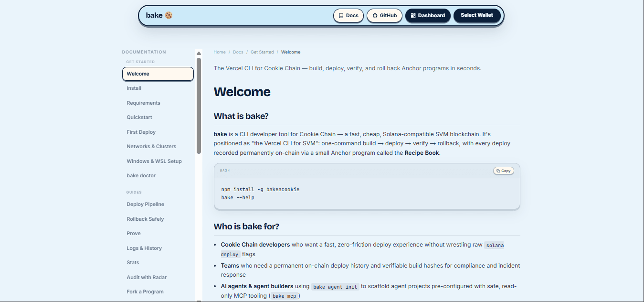Copy the bash install code snippet
The width and height of the screenshot is (644, 302).
[504, 171]
